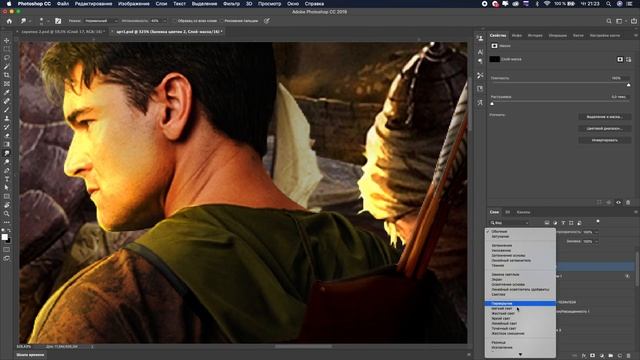Click the delete layer trash icon
Viewport: 640px width, 360px height.
pos(629,356)
